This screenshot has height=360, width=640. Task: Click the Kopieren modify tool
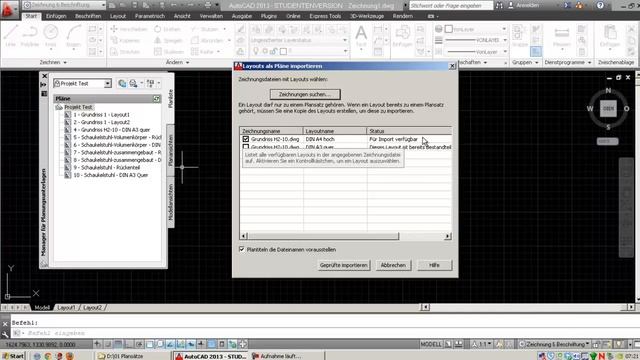click(x=125, y=40)
